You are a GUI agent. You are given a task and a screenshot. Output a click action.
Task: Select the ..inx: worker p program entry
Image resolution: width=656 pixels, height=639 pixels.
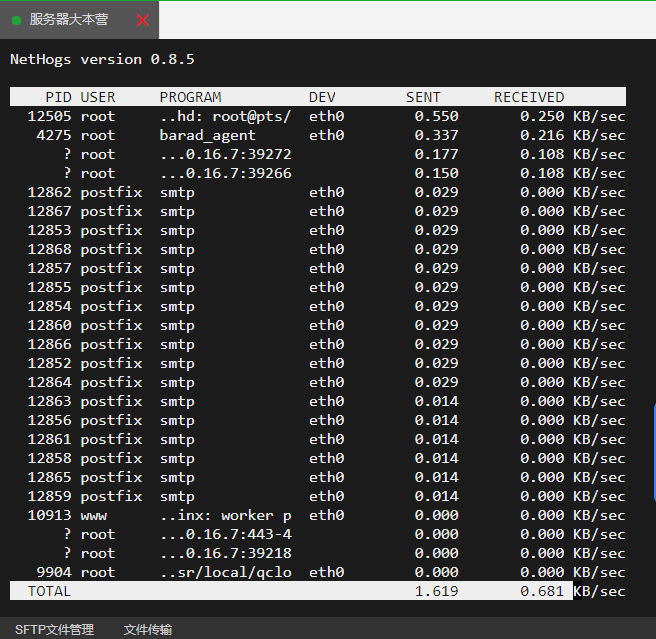[226, 516]
